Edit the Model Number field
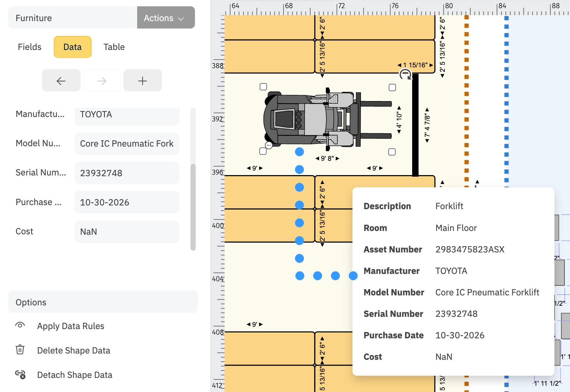Image resolution: width=570 pixels, height=392 pixels. (x=127, y=144)
